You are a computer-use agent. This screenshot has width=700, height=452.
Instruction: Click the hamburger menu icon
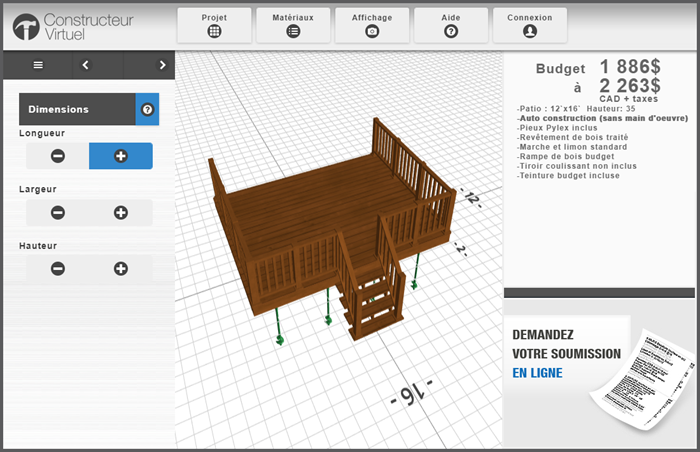pos(38,65)
